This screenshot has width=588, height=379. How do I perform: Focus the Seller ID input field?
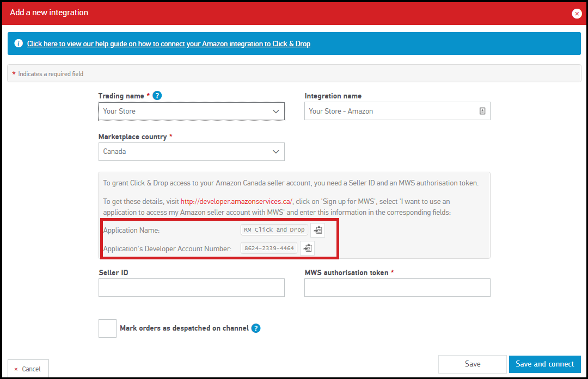(x=191, y=288)
